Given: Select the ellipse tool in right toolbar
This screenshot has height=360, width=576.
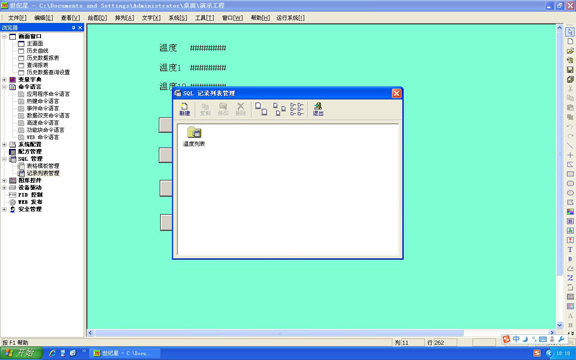Looking at the screenshot, I should click(x=570, y=193).
